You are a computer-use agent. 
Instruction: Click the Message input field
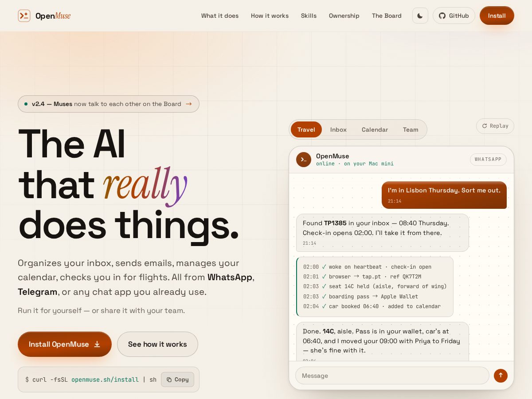coord(392,376)
